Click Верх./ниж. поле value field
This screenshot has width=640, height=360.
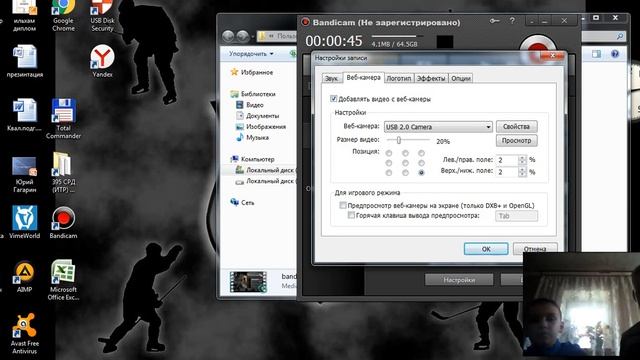507,172
